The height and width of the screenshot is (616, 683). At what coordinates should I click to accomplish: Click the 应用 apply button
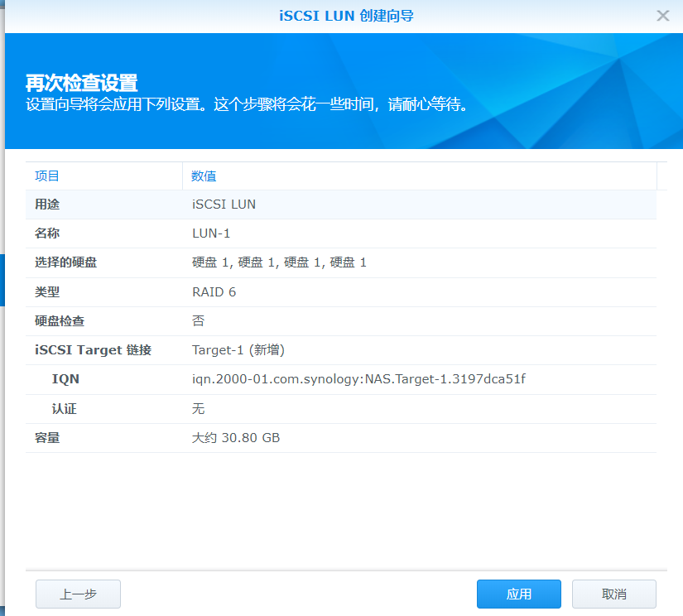click(518, 594)
